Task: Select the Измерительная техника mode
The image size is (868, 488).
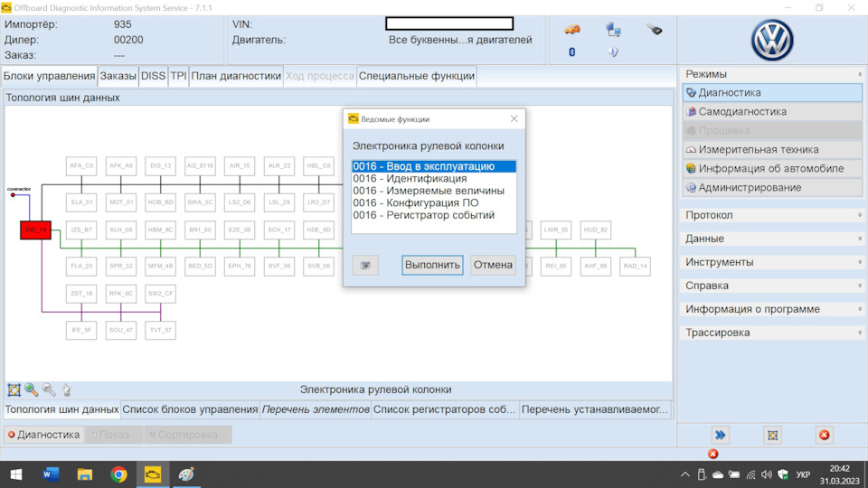Action: tap(773, 149)
